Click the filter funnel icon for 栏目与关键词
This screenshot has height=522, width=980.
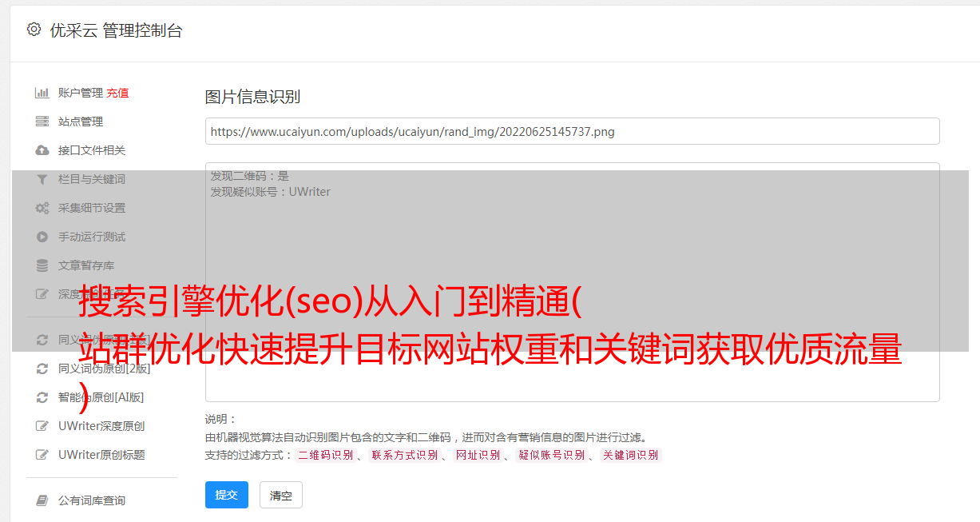click(42, 179)
